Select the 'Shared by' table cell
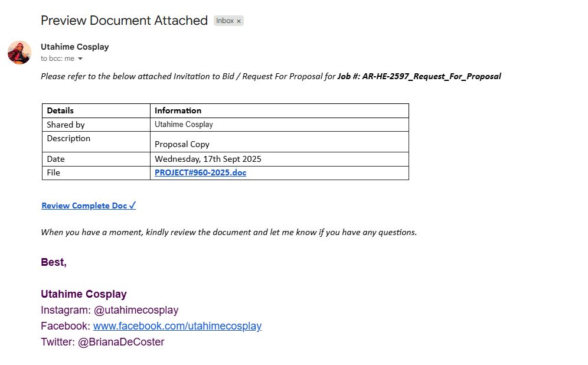 pyautogui.click(x=96, y=125)
